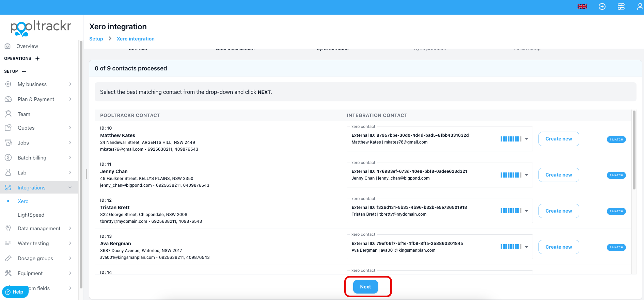Click the My business gear icon
Screen dimensions: 644x300
tap(8, 84)
